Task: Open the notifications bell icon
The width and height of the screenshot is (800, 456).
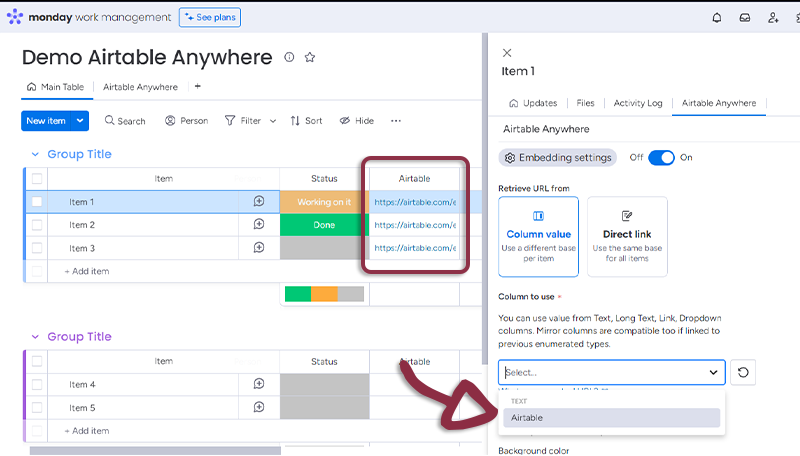Action: coord(716,18)
